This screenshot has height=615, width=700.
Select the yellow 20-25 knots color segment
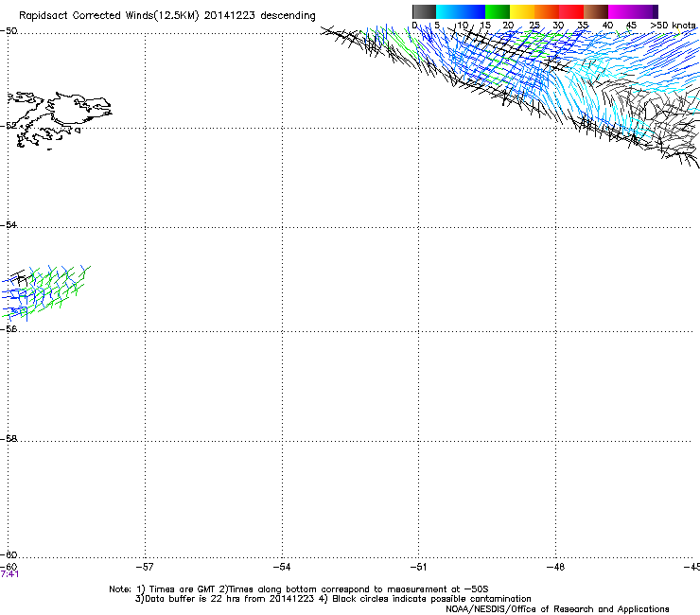click(522, 11)
